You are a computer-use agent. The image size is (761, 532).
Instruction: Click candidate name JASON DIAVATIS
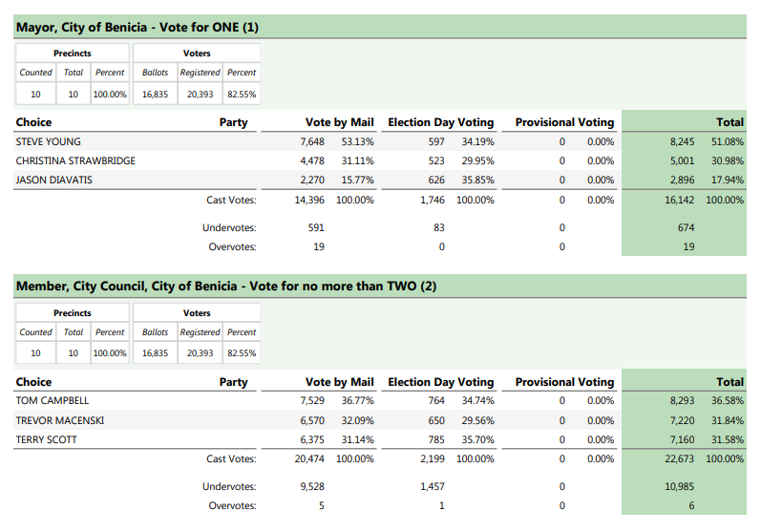54,180
